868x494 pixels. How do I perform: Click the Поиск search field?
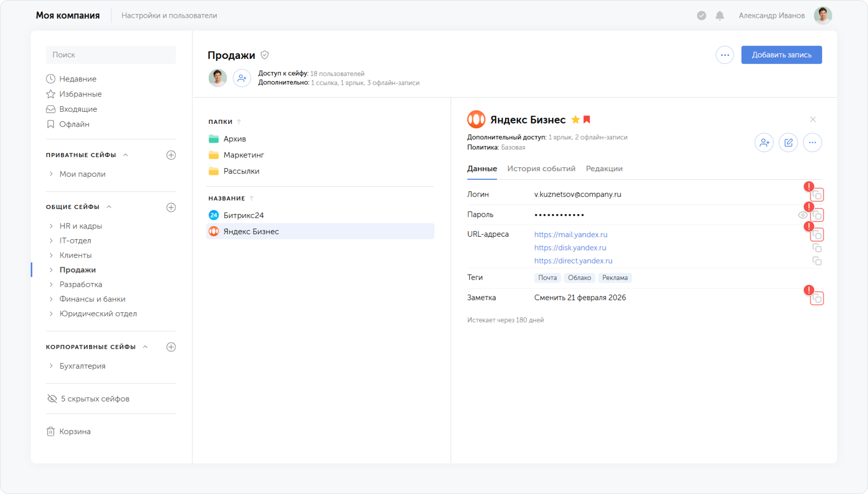(x=111, y=55)
